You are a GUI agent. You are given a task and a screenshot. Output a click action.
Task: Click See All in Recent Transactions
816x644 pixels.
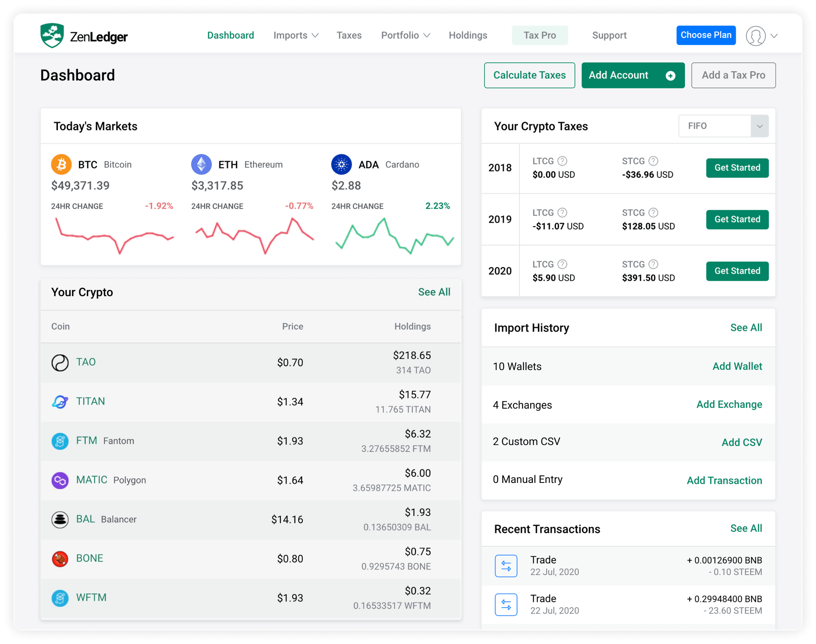746,528
